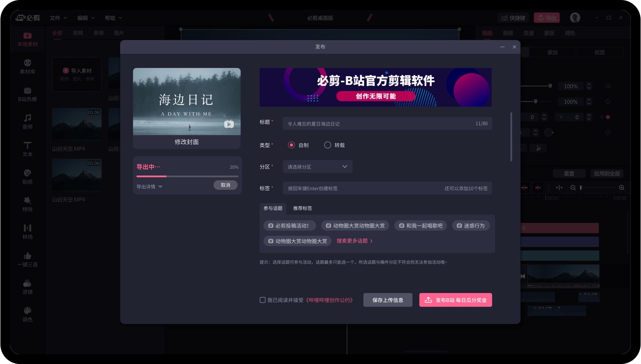Click the video play icon on cover image
This screenshot has width=641, height=364.
(x=229, y=124)
